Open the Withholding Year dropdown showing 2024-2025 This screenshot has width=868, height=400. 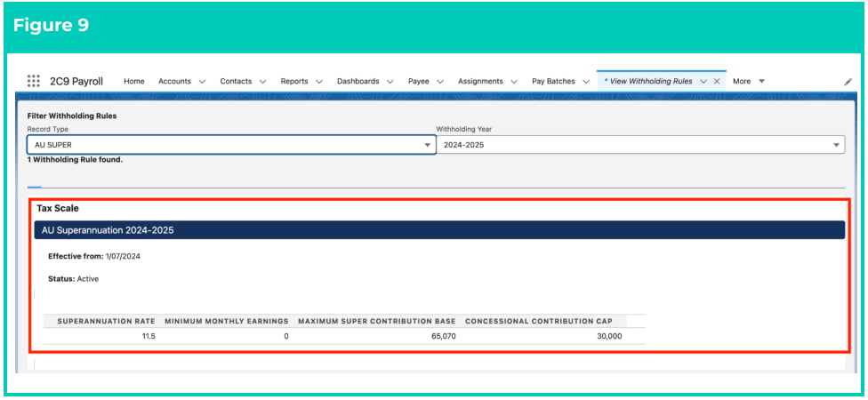click(x=640, y=144)
